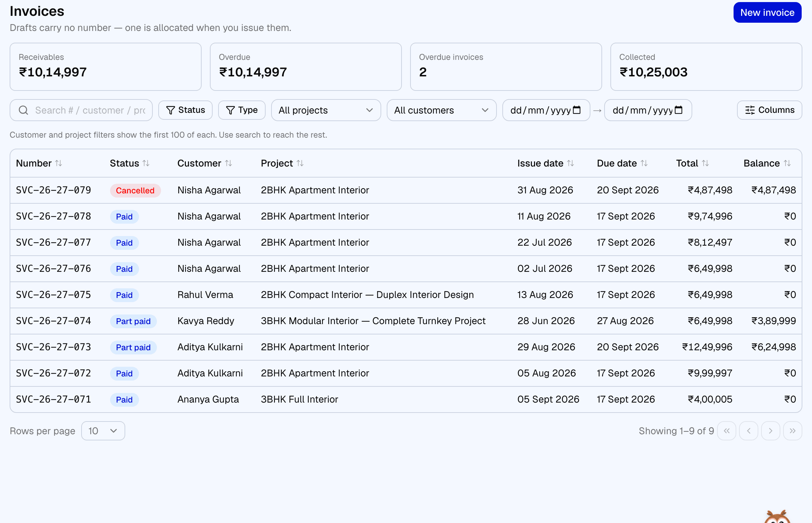Sort by Customer column sort icon
This screenshot has height=523, width=812.
click(229, 163)
